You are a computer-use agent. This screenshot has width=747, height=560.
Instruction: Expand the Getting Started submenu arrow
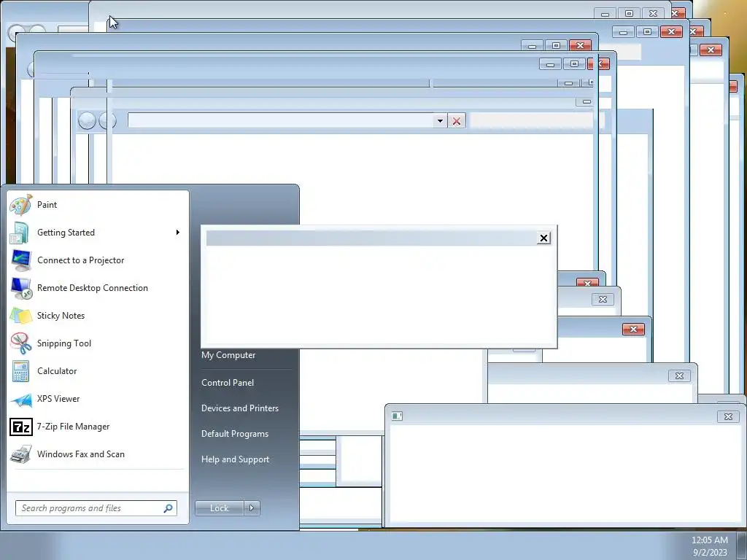[178, 233]
